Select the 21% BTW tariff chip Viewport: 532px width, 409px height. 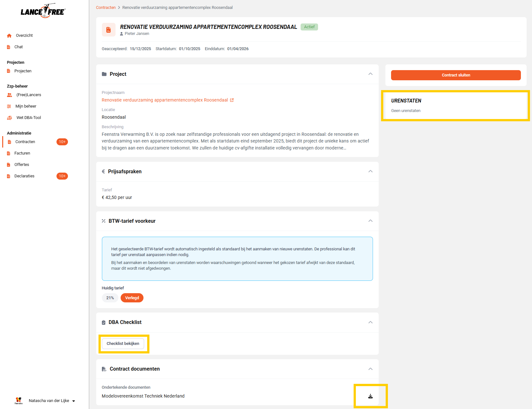[x=110, y=298]
